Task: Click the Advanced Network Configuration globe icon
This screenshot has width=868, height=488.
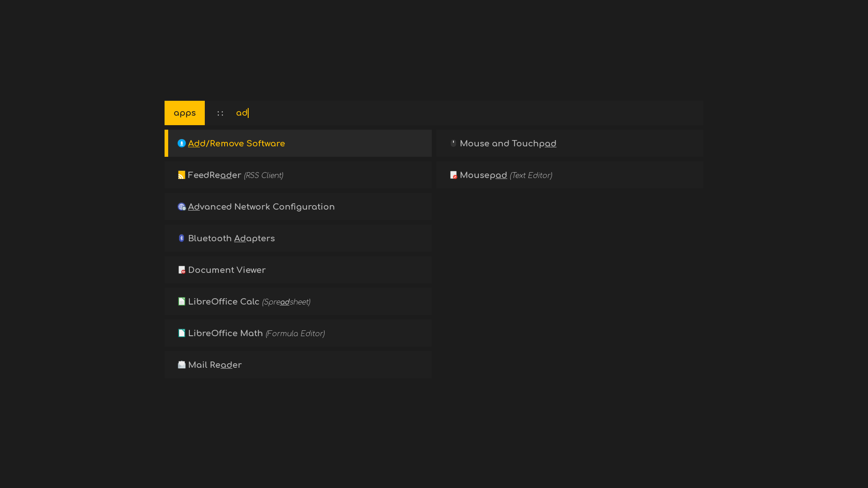Action: [x=182, y=206]
